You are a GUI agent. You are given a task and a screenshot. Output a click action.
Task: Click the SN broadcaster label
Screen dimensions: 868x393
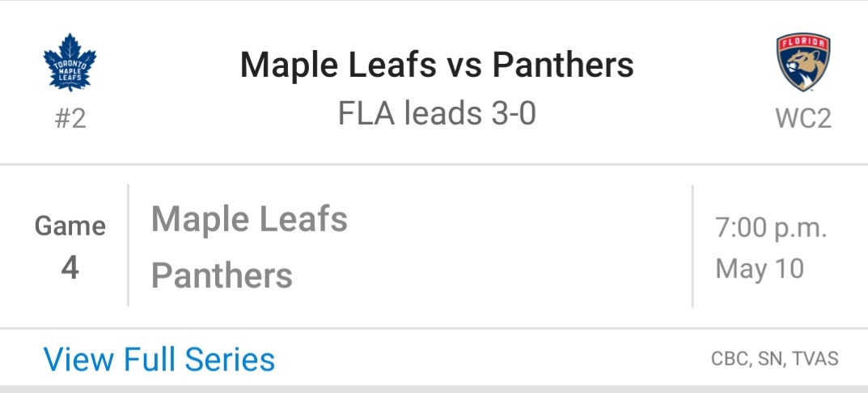[769, 359]
